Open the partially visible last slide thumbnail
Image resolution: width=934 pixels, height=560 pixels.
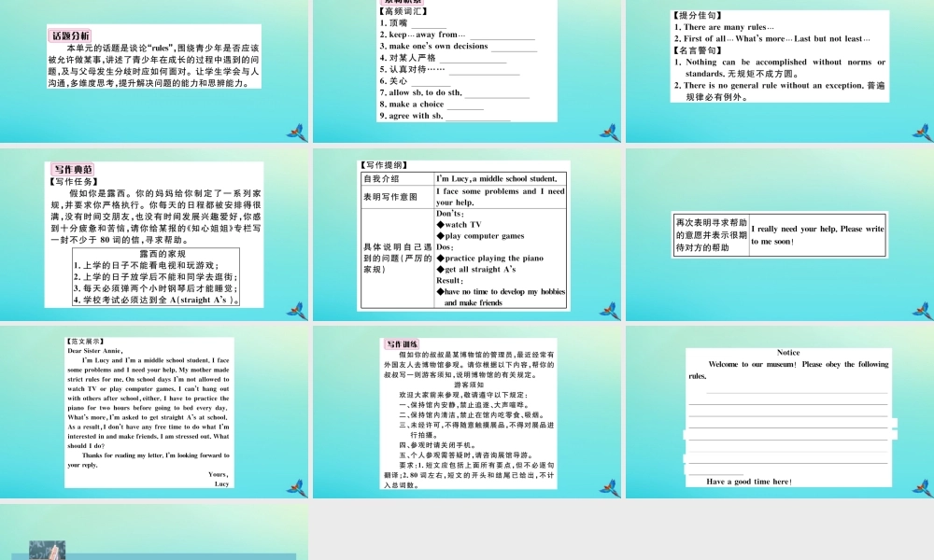[154, 531]
